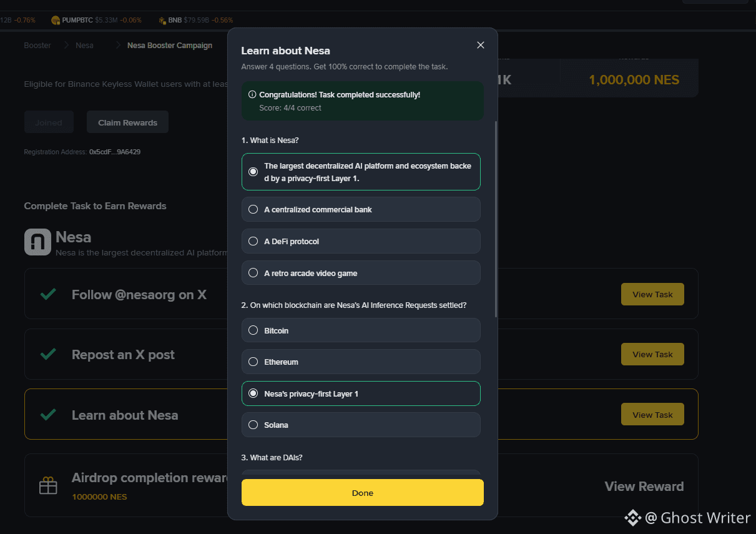This screenshot has width=756, height=534.
Task: Click the info icon in congratulations banner
Action: [252, 95]
